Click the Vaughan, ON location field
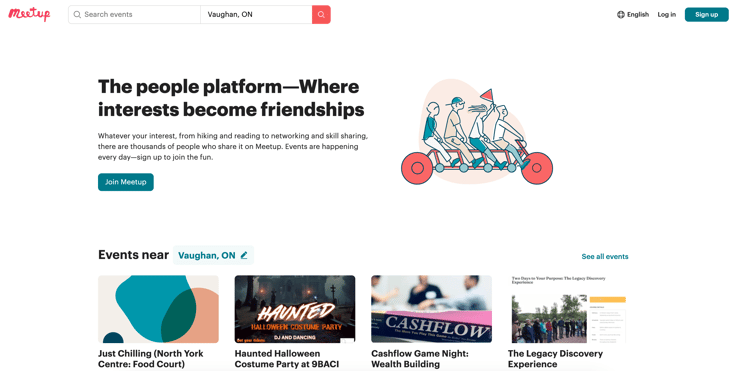This screenshot has height=371, width=731. pyautogui.click(x=256, y=14)
